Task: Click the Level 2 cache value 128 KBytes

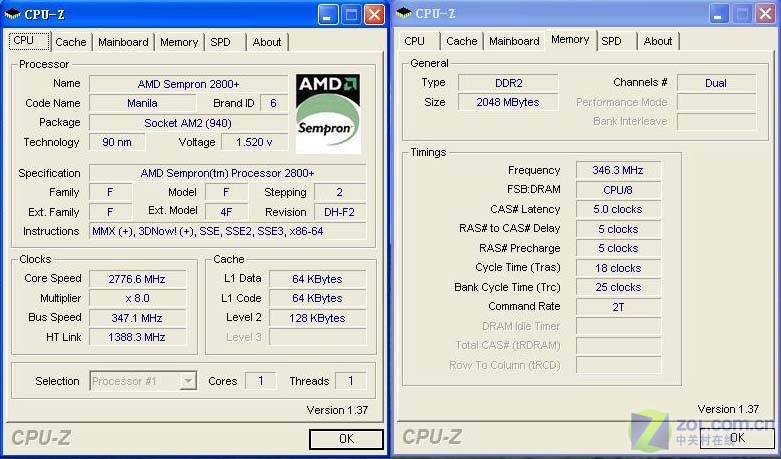Action: [x=317, y=318]
